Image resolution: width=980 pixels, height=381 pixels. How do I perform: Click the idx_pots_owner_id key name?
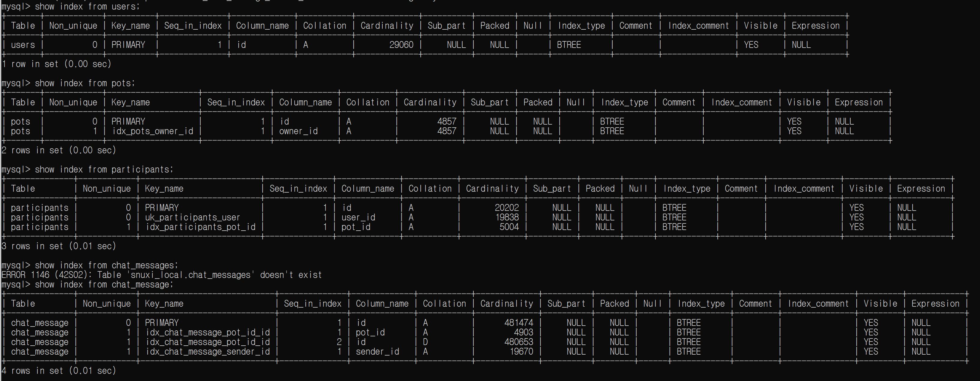tap(153, 131)
